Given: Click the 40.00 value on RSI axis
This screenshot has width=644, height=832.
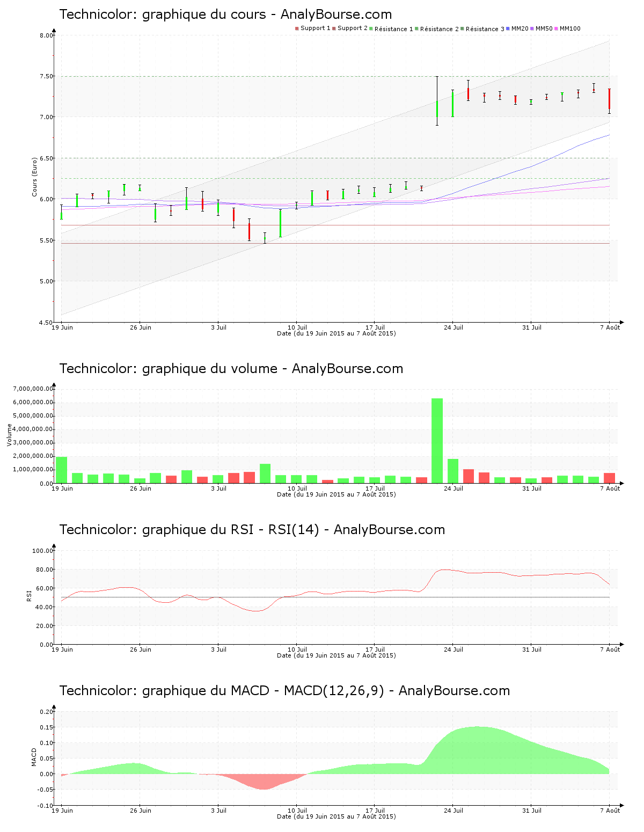Looking at the screenshot, I should pos(45,607).
